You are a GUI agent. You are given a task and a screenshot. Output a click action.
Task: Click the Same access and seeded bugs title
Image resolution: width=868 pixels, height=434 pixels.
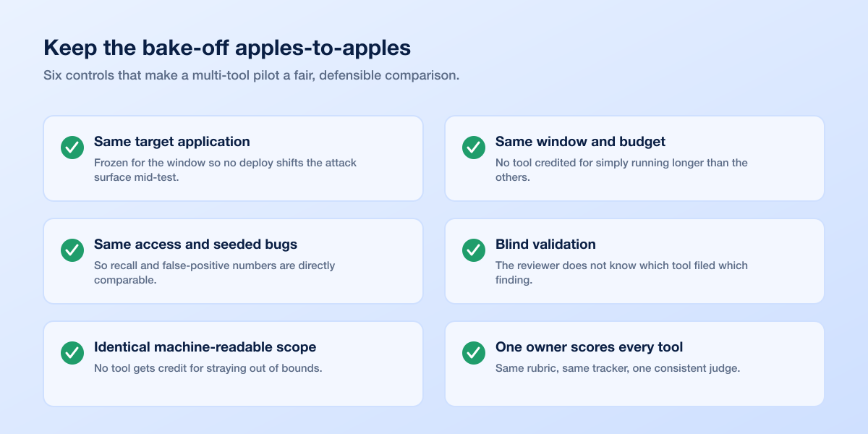(195, 244)
